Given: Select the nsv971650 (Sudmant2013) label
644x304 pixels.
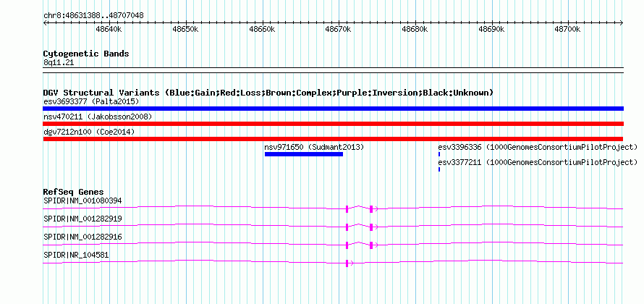Looking at the screenshot, I should point(314,147).
